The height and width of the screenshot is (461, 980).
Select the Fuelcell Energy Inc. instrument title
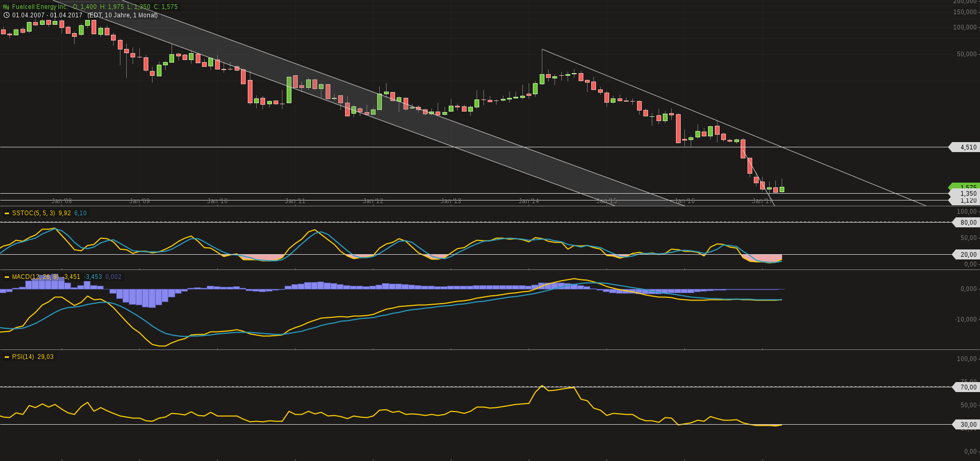40,7
